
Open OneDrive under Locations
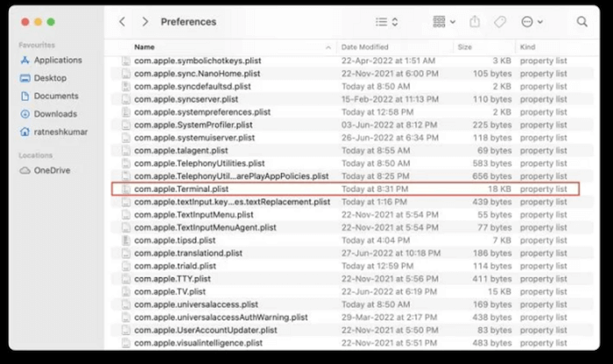point(53,171)
